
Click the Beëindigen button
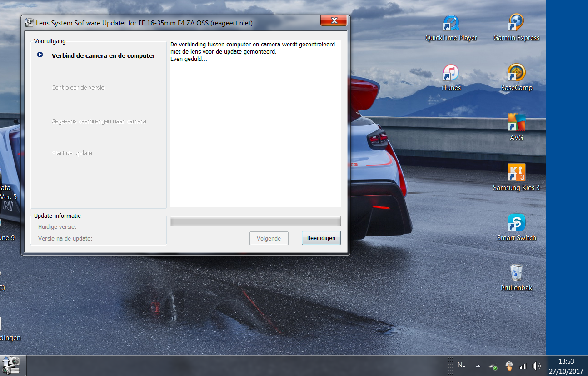[x=321, y=238]
